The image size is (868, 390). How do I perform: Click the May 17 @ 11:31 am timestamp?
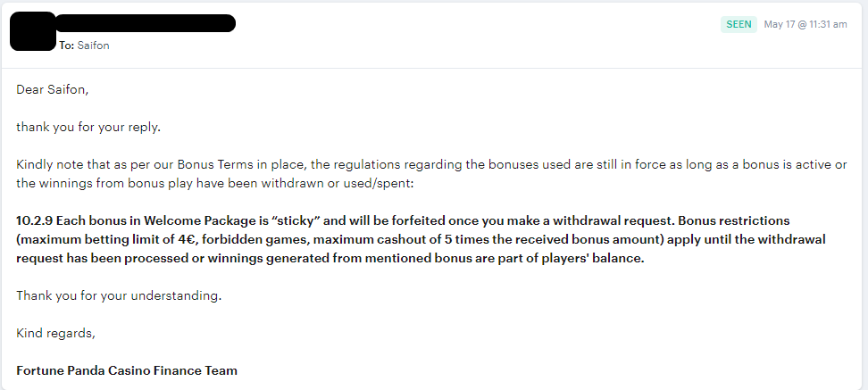point(805,25)
